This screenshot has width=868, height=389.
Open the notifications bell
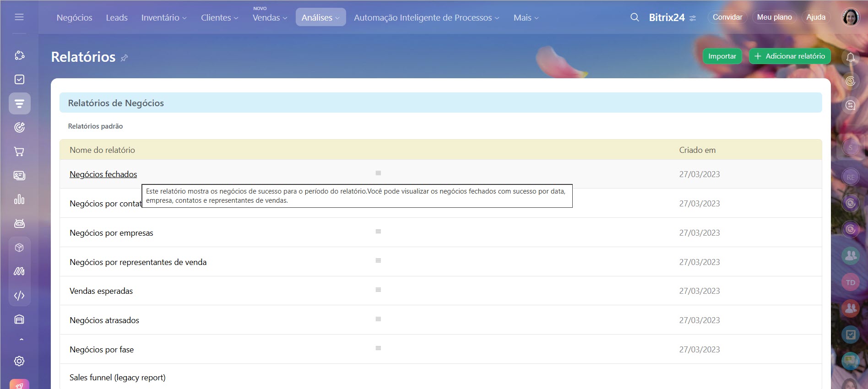coord(850,57)
